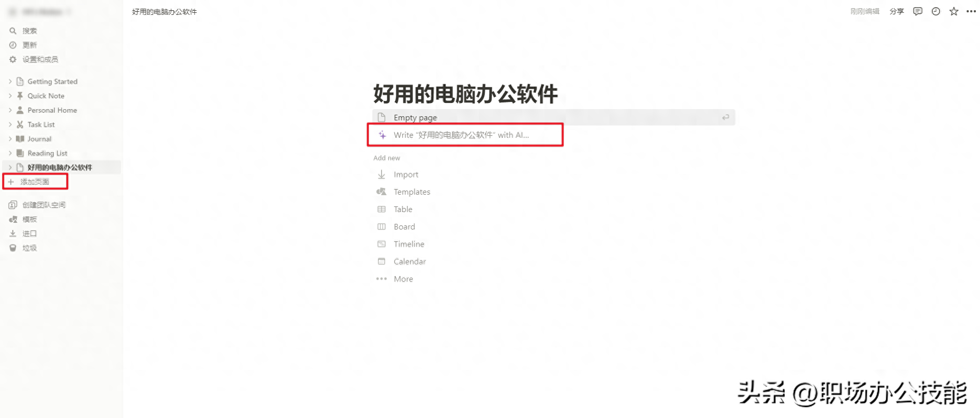Select Table text under Add new
980x418 pixels.
click(x=403, y=210)
